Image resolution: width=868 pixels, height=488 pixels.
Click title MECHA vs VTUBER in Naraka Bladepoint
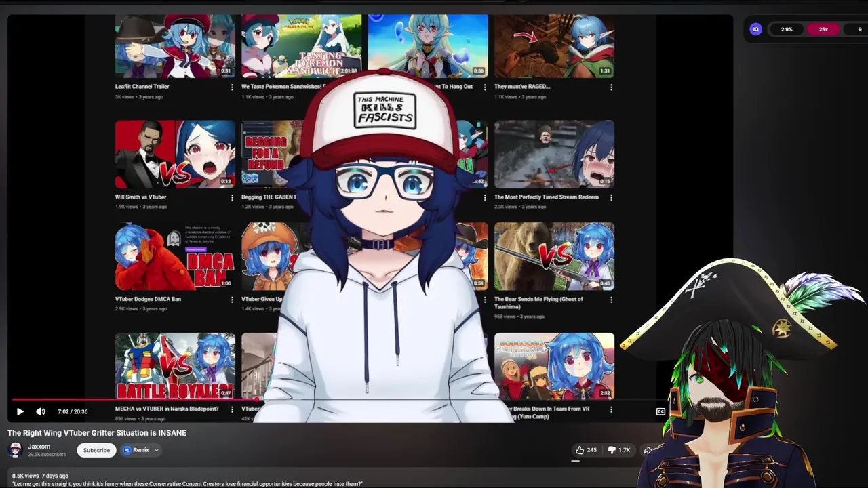coord(167,409)
